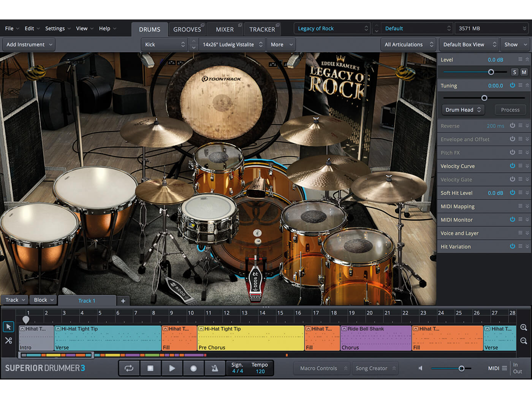
Task: Add a new track with plus button
Action: (x=123, y=301)
